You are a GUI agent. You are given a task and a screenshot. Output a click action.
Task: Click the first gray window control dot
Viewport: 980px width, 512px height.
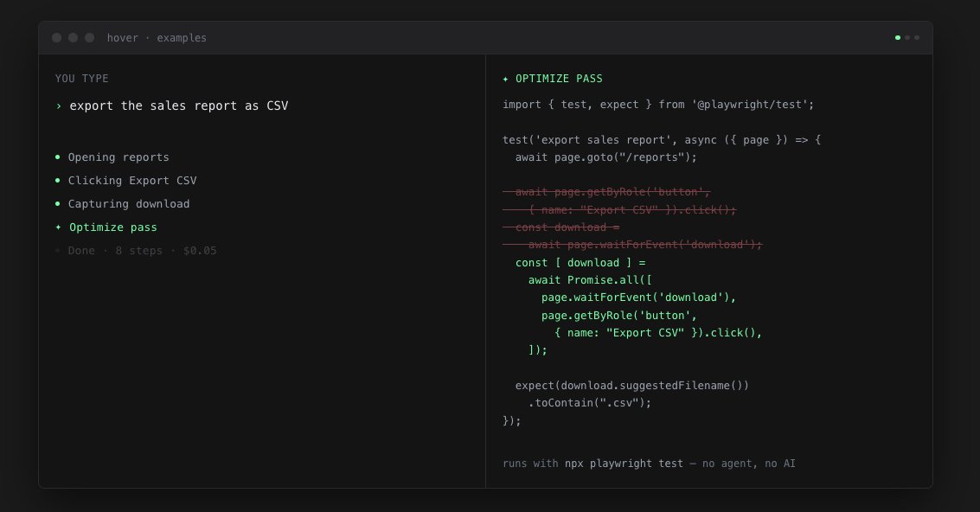coord(57,37)
